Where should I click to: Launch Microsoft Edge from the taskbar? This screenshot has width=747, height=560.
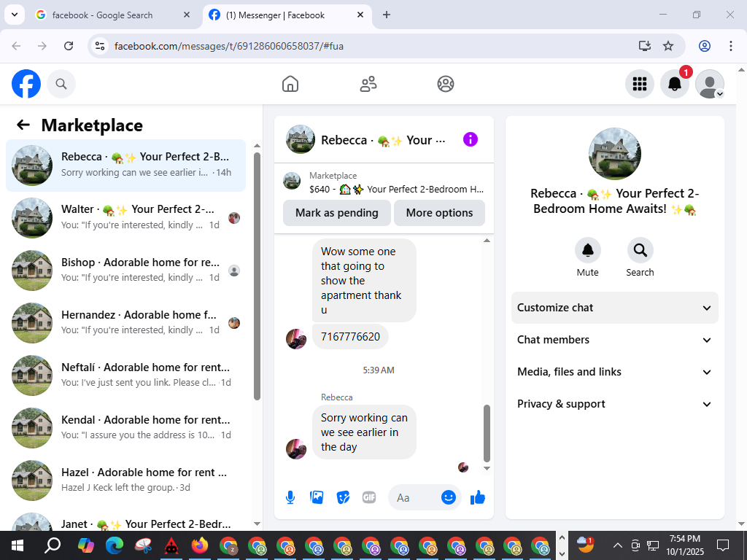(x=115, y=545)
